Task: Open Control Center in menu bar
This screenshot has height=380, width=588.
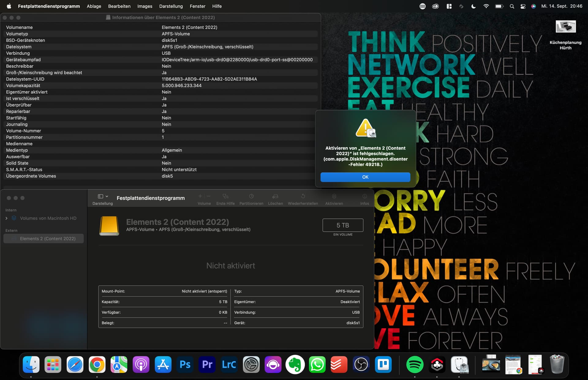Action: (x=523, y=6)
